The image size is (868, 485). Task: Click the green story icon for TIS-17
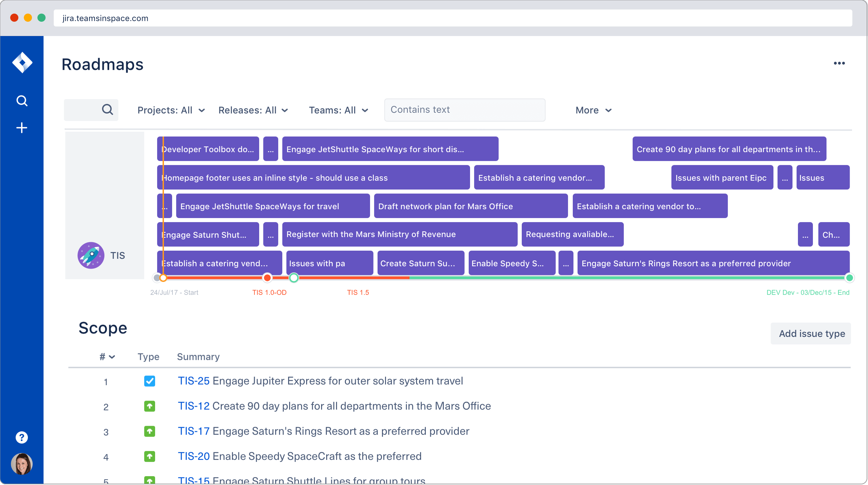coord(150,431)
